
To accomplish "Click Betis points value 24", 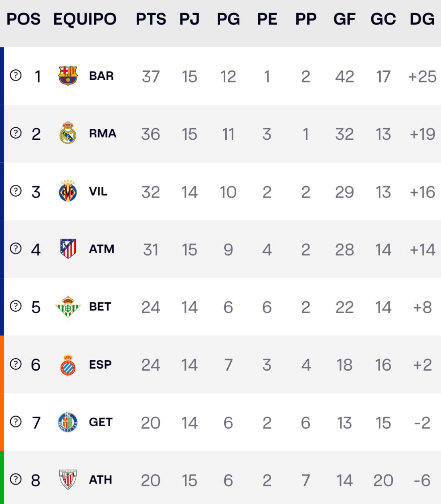I will coord(151,307).
